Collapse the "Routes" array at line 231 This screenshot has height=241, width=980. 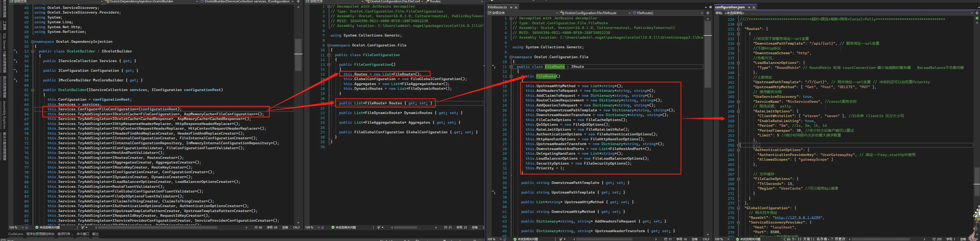pyautogui.click(x=738, y=29)
